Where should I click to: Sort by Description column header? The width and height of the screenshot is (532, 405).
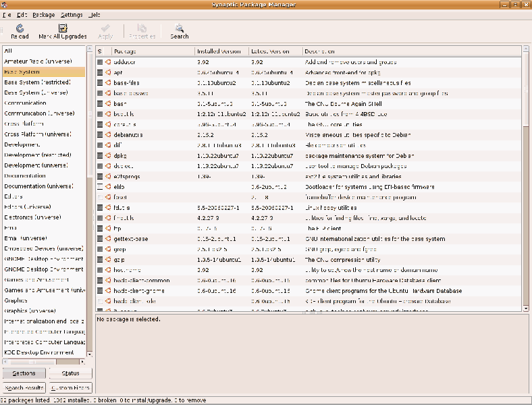(x=412, y=51)
